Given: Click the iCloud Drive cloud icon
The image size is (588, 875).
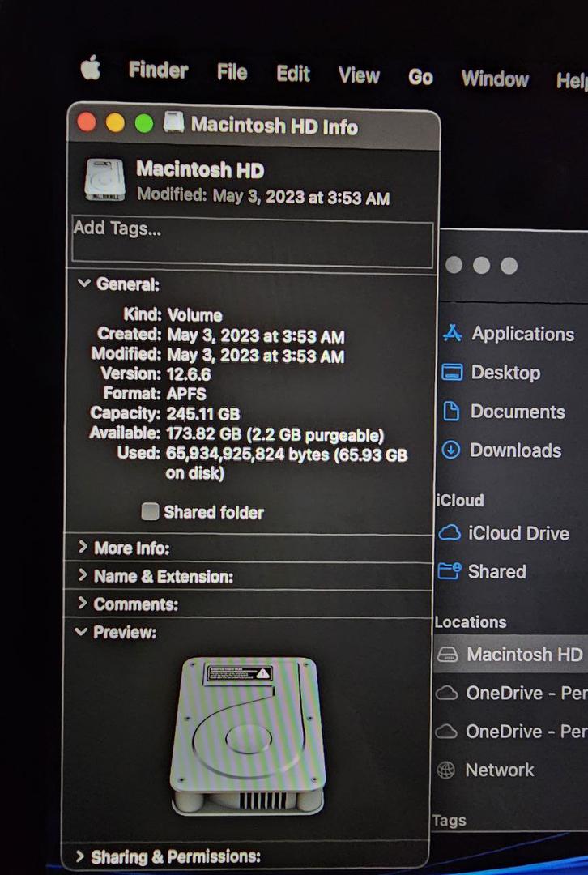Looking at the screenshot, I should pyautogui.click(x=450, y=532).
